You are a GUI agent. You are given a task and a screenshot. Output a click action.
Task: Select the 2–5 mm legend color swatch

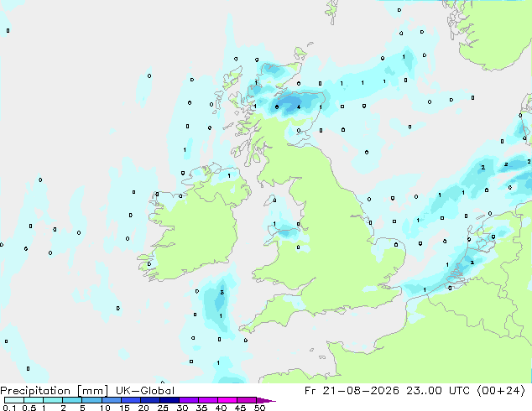point(72,400)
